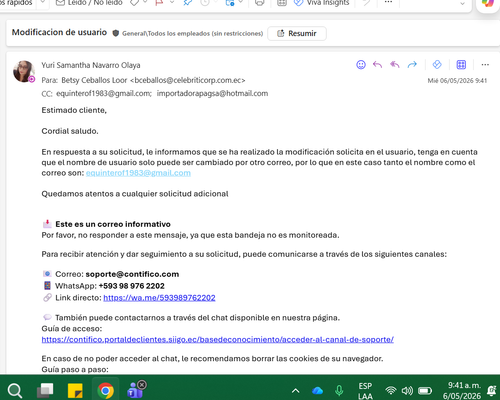
Task: Open the Viva Insights toolbar item
Action: tap(322, 3)
